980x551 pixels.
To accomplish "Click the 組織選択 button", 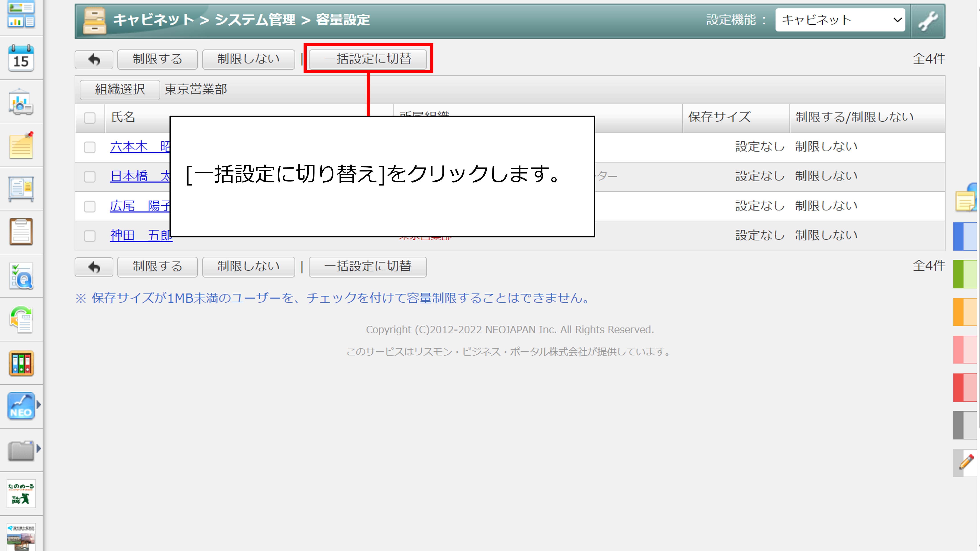I will (120, 90).
